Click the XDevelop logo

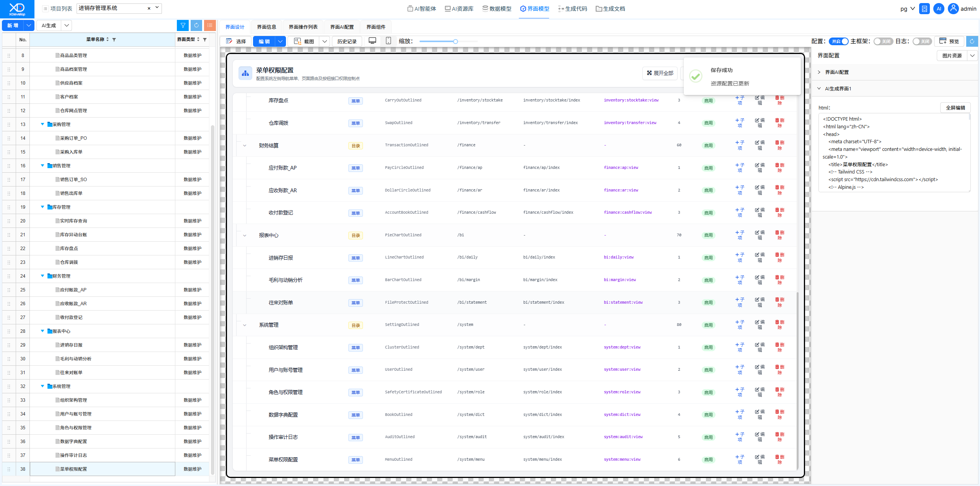(17, 9)
